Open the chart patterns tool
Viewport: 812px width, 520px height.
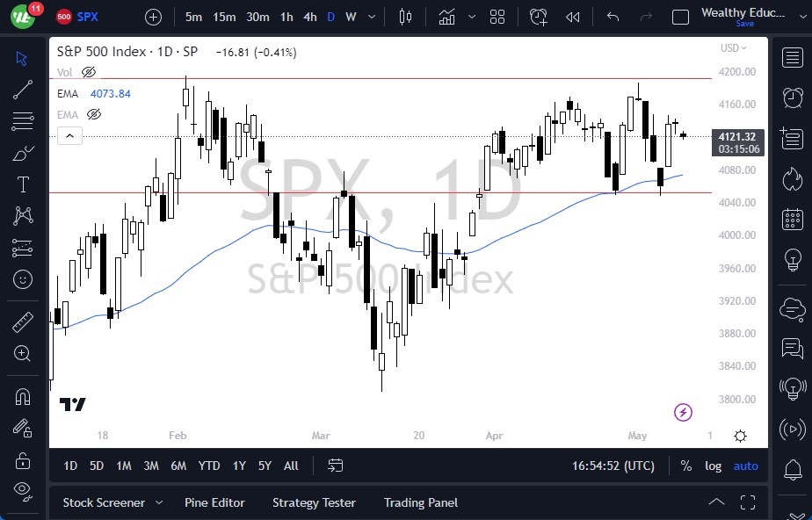pyautogui.click(x=23, y=216)
